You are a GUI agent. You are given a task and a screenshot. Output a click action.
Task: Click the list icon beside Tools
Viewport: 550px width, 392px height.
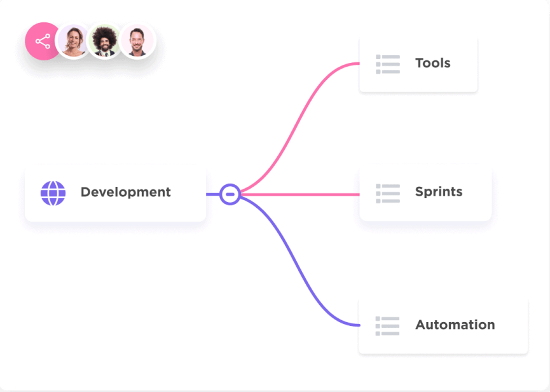tap(387, 64)
